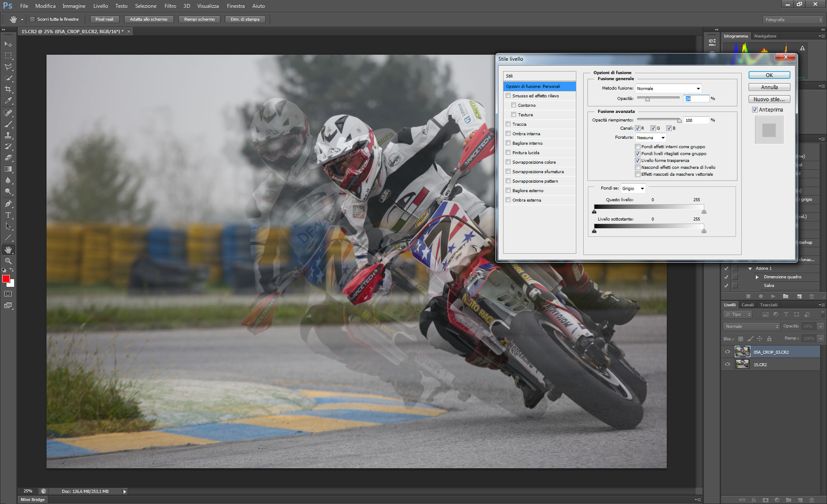Click OK in Stile livello dialog
This screenshot has height=504, width=827.
click(x=769, y=75)
